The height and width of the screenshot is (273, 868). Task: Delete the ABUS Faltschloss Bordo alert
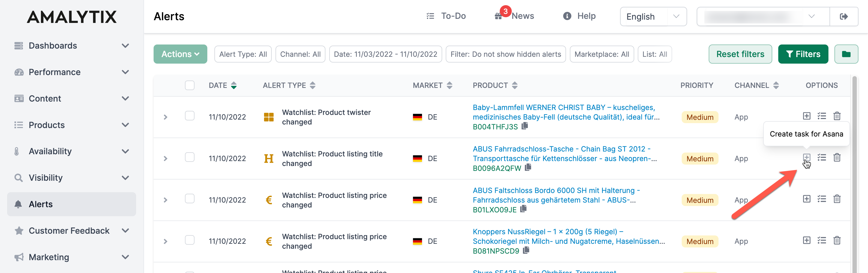837,199
